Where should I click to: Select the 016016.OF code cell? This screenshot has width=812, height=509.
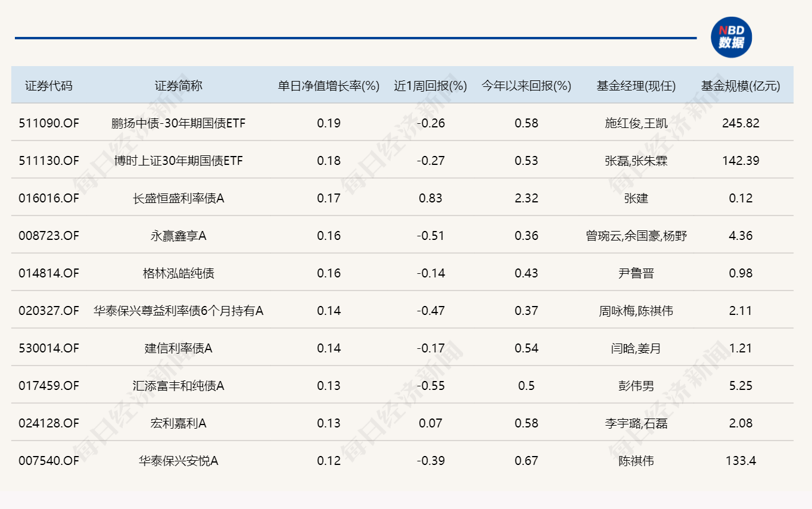pyautogui.click(x=48, y=198)
